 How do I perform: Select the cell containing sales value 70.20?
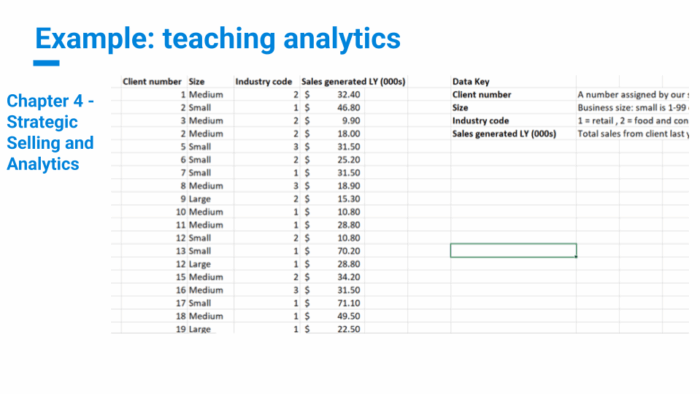tap(332, 251)
